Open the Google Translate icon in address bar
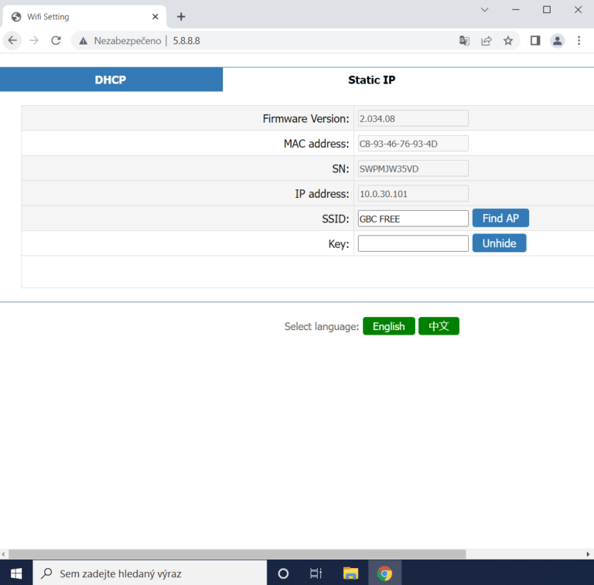This screenshot has width=594, height=585. pos(464,41)
